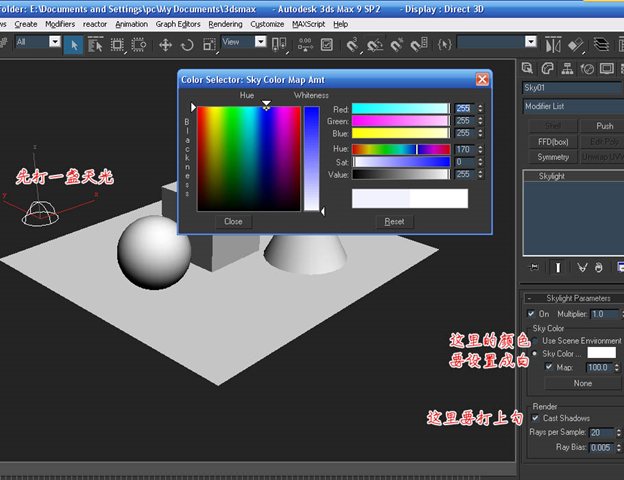
Task: Click the Mirror tool icon
Action: (x=553, y=45)
